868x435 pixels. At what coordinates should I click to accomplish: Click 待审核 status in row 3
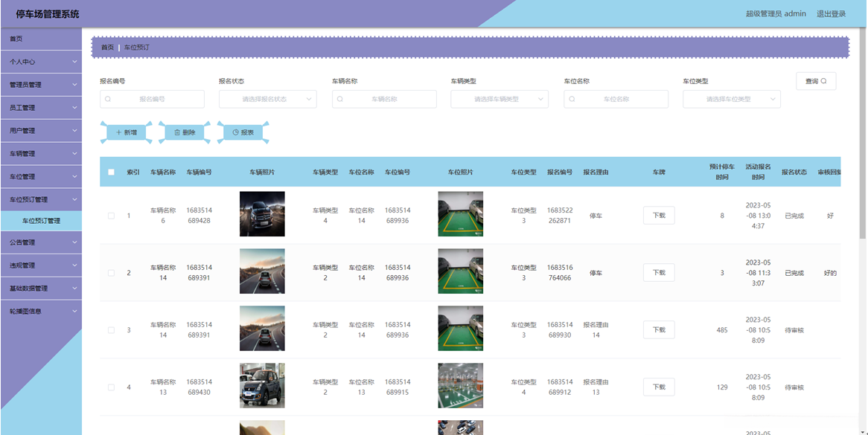tap(794, 330)
